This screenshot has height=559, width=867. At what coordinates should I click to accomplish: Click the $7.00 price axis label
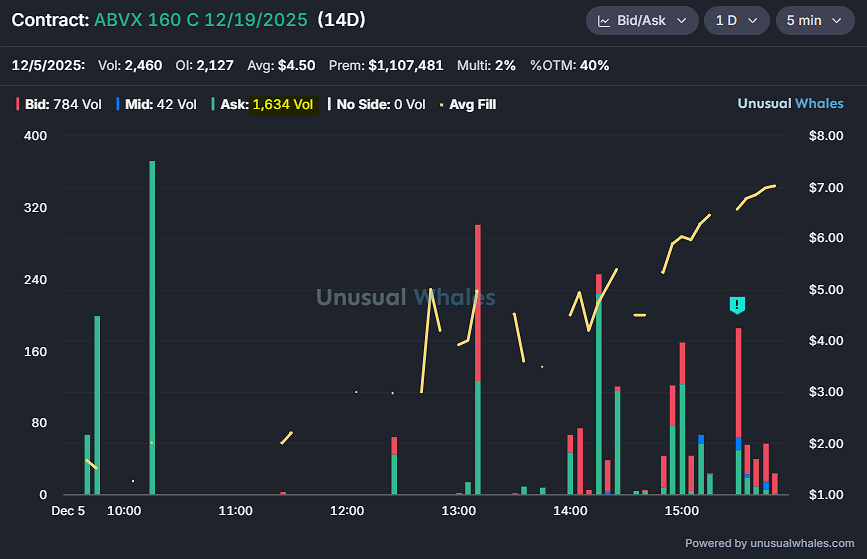point(826,187)
